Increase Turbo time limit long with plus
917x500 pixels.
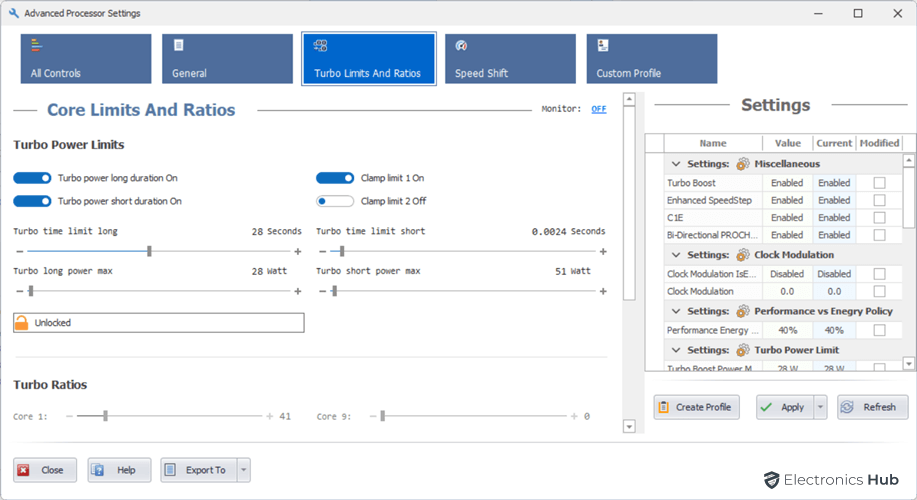tap(298, 251)
